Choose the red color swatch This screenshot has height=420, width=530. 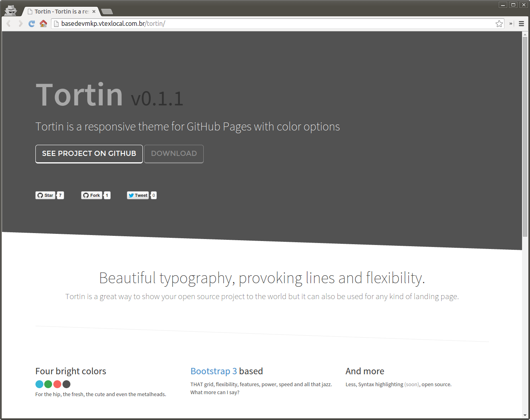57,384
